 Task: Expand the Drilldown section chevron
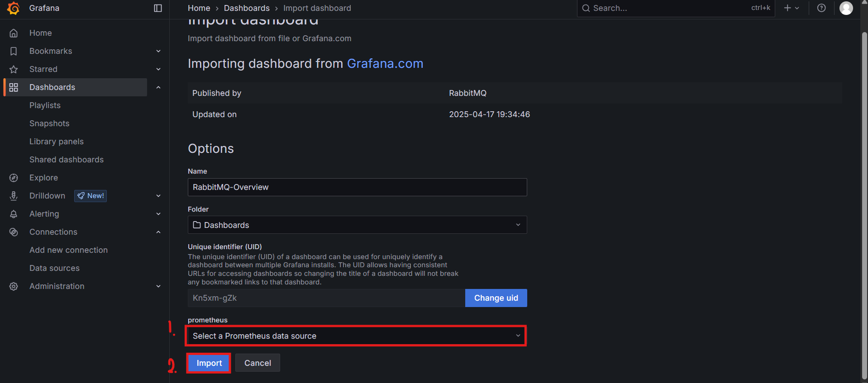tap(158, 196)
